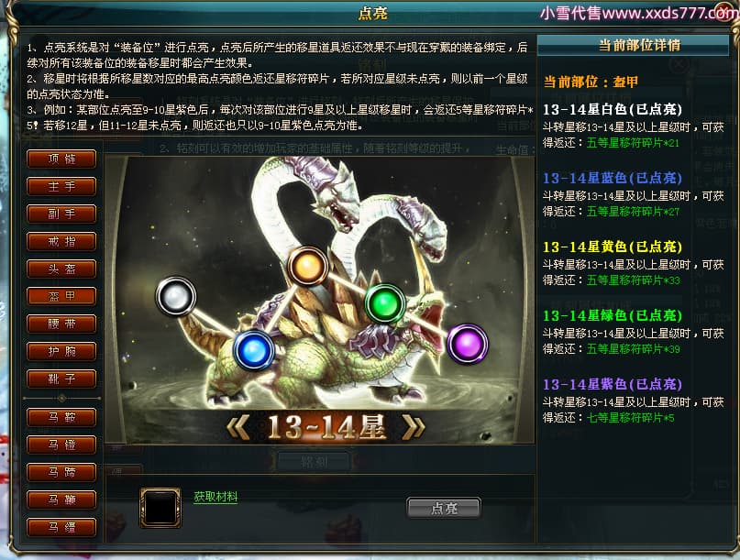Go to previous star level arrow

coord(239,427)
